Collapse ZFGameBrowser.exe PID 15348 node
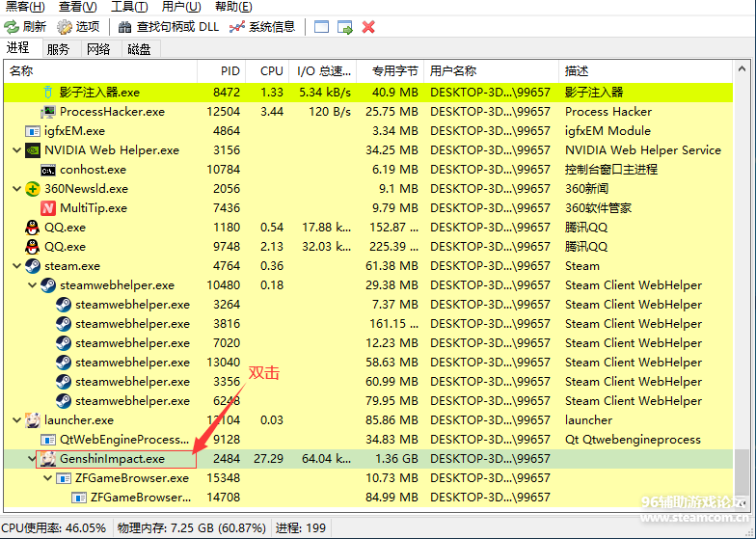The width and height of the screenshot is (756, 539). 48,478
